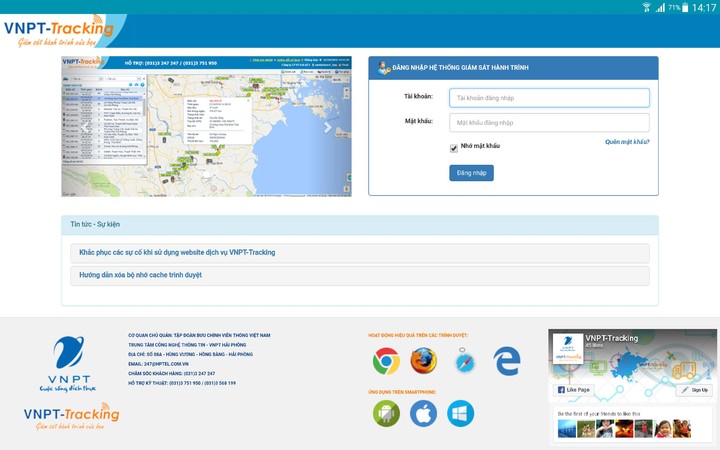This screenshot has height=450, width=720.
Task: Click the footer VNPT-Tracking logo
Action: 71,416
